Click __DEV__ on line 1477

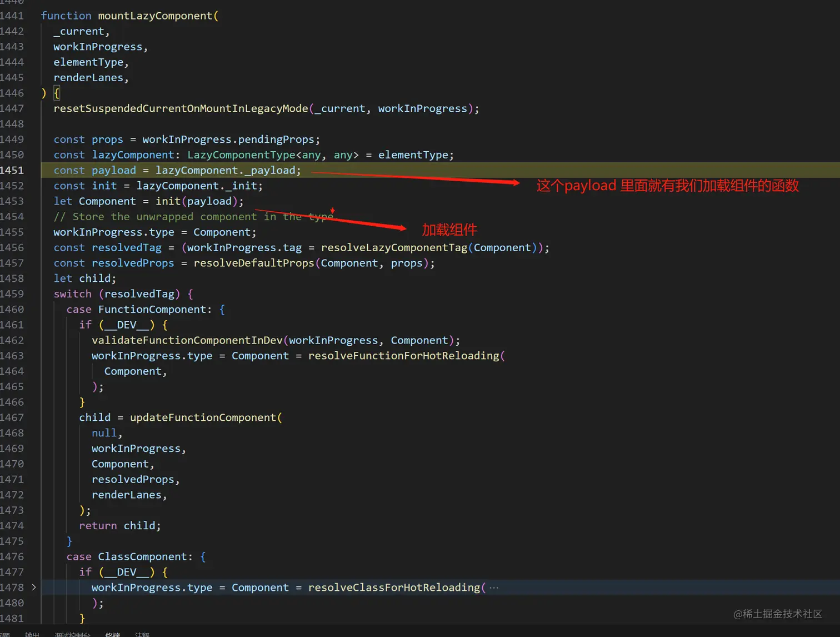tap(126, 572)
